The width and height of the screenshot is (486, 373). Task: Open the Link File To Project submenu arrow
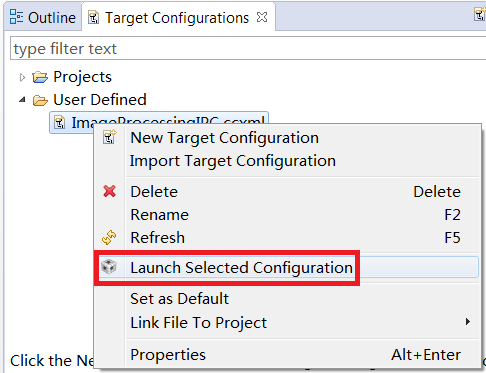tap(468, 322)
